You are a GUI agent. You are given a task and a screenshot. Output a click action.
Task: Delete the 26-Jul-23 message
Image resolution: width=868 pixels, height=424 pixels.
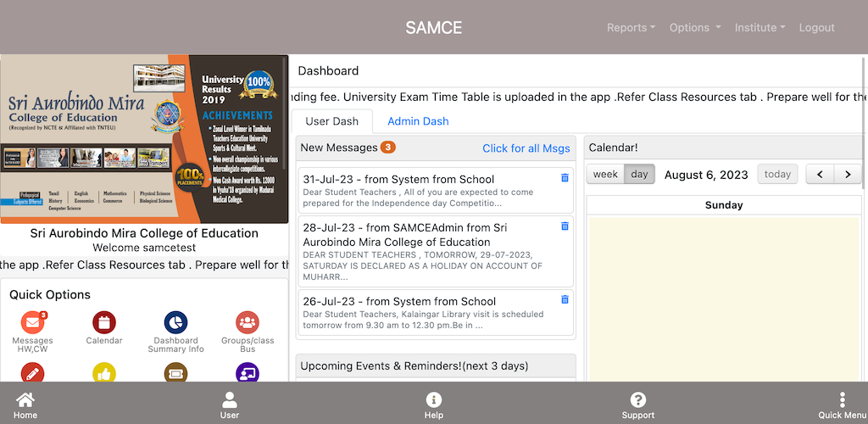click(565, 299)
